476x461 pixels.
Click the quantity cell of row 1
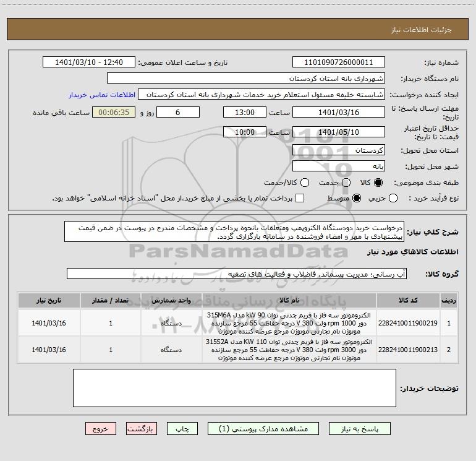111,323
